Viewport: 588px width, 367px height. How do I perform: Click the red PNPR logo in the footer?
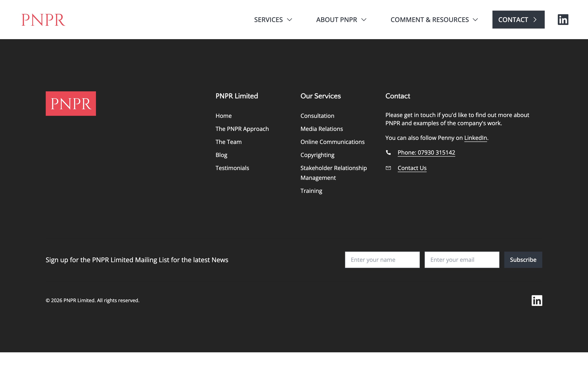[x=71, y=104]
